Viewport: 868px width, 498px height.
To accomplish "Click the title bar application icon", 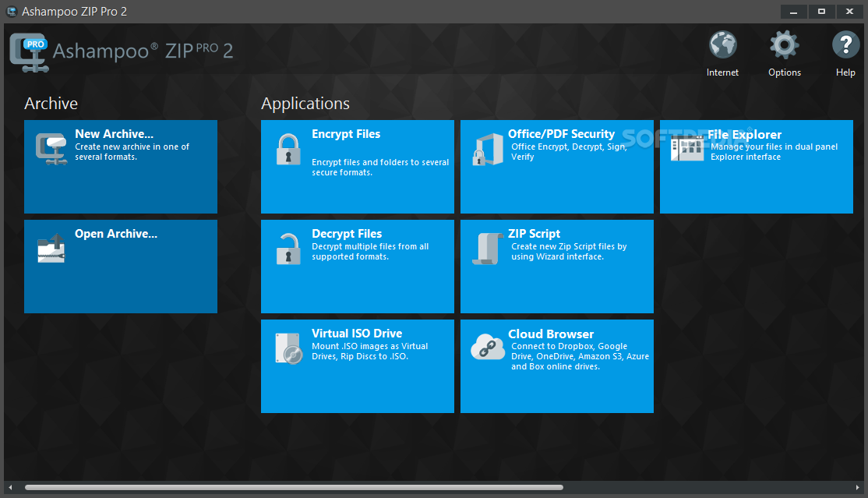I will pyautogui.click(x=11, y=11).
